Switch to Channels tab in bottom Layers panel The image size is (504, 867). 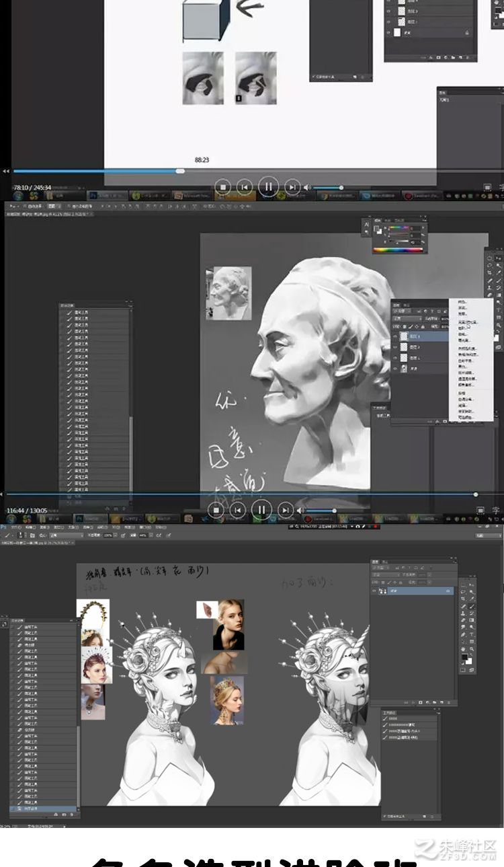pyautogui.click(x=385, y=562)
